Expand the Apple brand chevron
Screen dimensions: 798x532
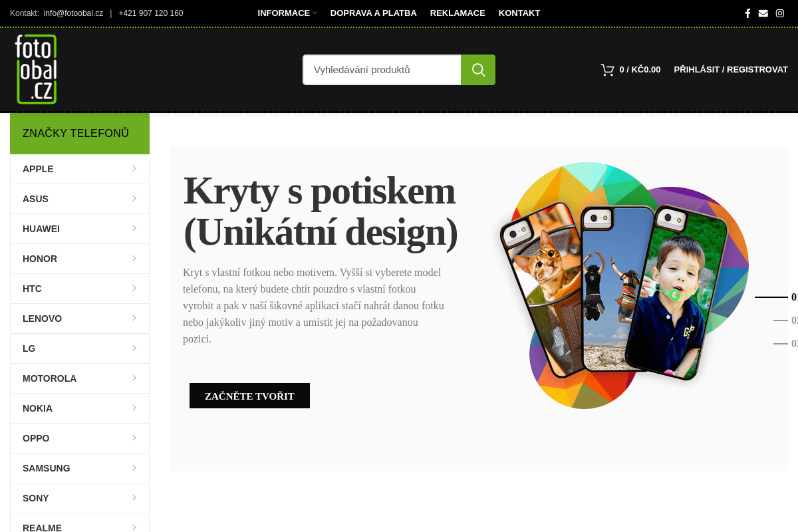(x=134, y=169)
